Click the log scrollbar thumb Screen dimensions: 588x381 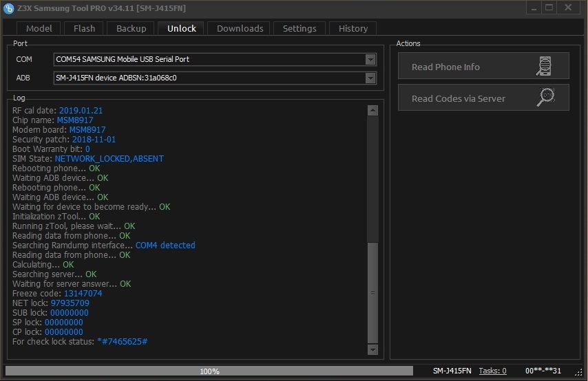pos(372,293)
